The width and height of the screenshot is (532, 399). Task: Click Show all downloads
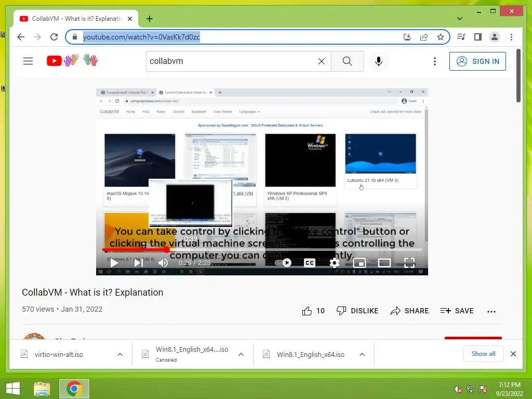tap(484, 354)
